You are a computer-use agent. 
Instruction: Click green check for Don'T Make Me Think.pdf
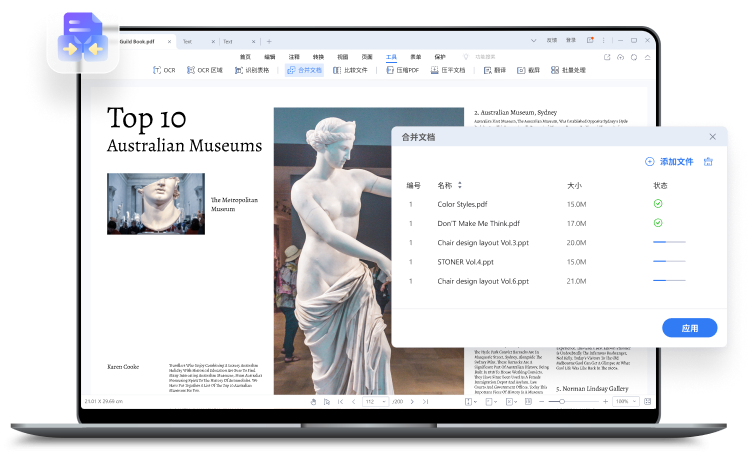[x=657, y=223]
